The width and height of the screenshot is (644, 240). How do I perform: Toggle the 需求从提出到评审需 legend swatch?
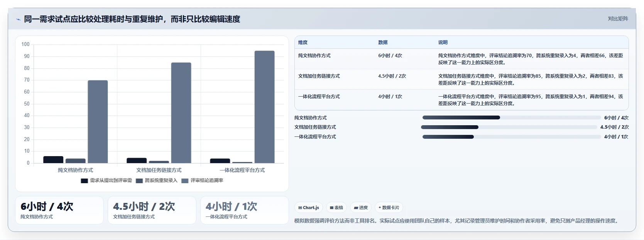85,180
